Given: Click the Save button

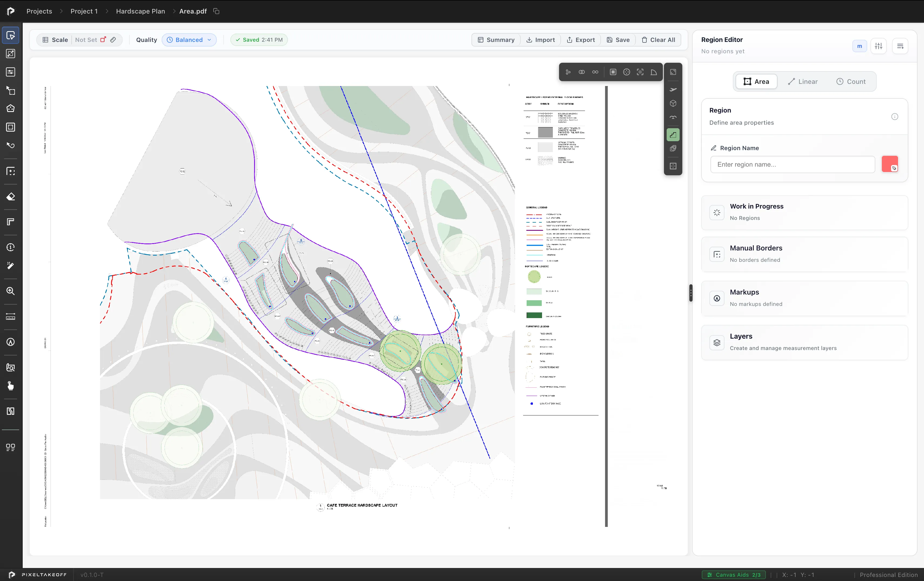Looking at the screenshot, I should [618, 40].
